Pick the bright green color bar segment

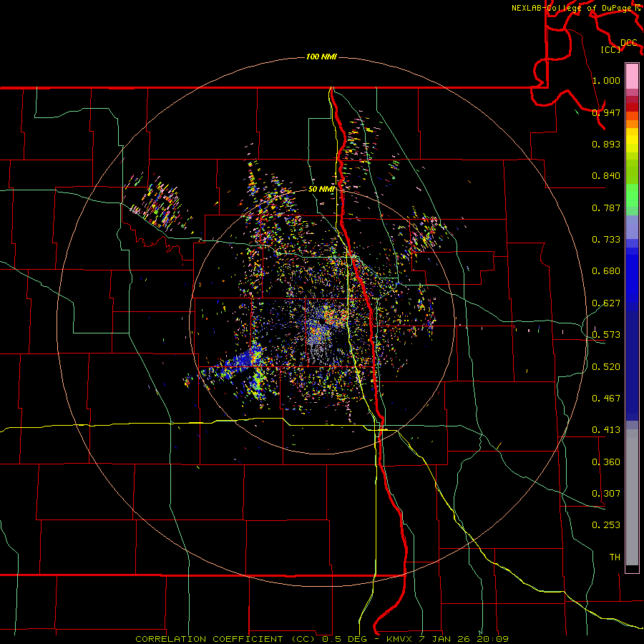(x=632, y=195)
